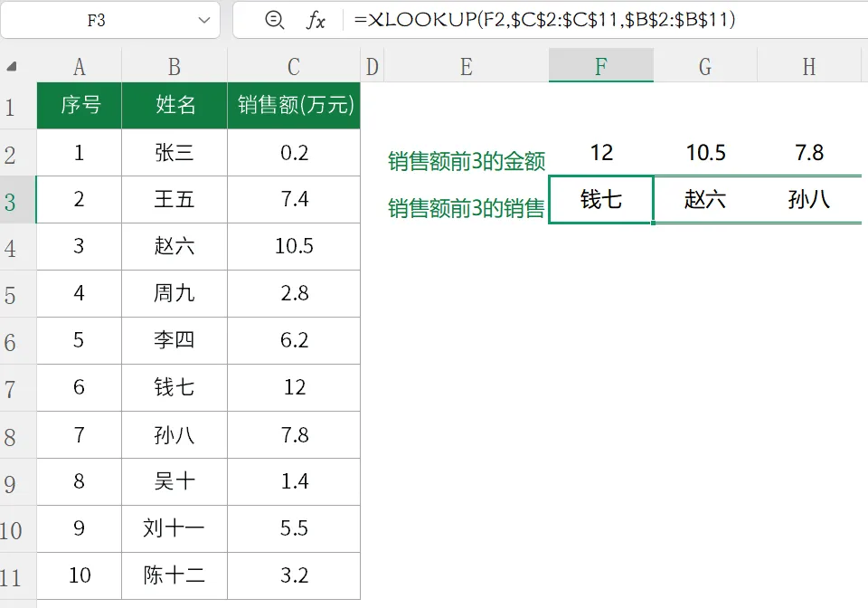Select column C header

[294, 66]
